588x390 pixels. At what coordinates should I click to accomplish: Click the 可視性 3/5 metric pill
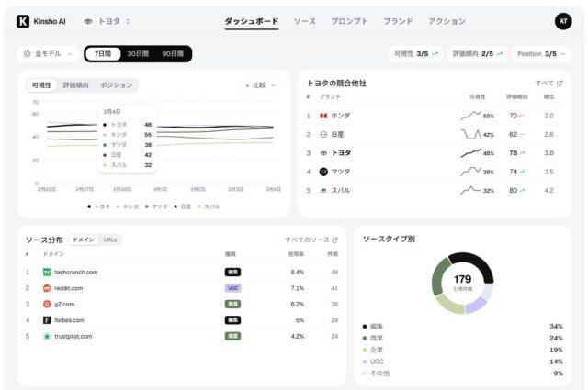point(416,54)
